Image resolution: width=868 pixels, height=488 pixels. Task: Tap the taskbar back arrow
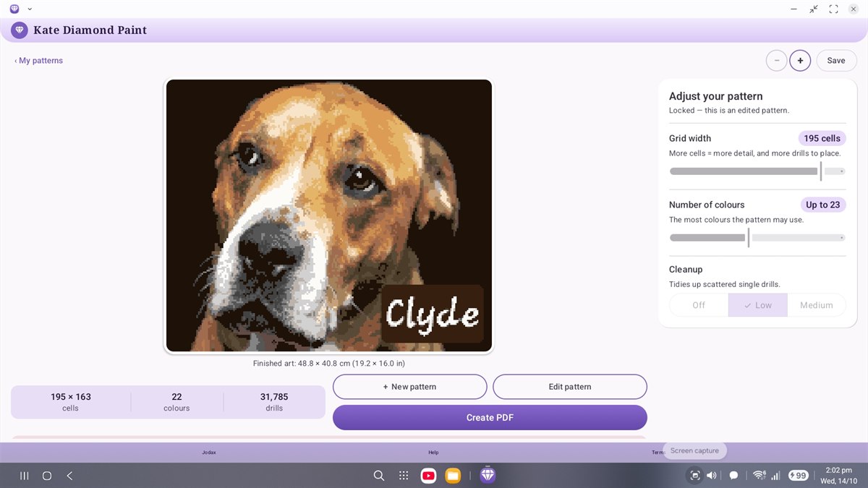pos(69,476)
